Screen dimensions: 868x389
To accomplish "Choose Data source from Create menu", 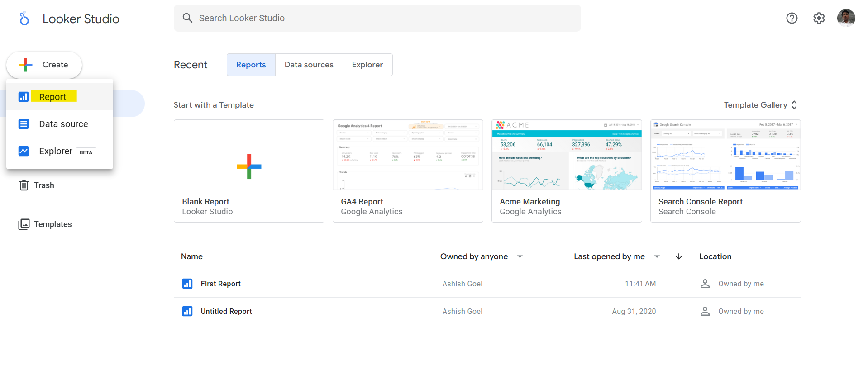I will 63,124.
